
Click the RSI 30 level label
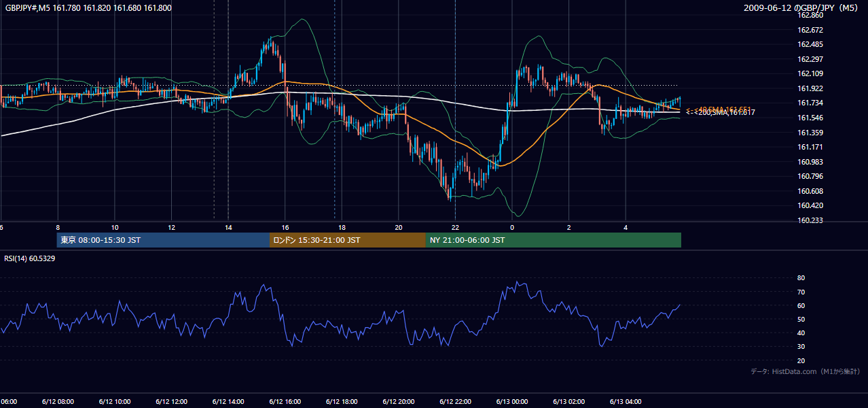tap(801, 347)
